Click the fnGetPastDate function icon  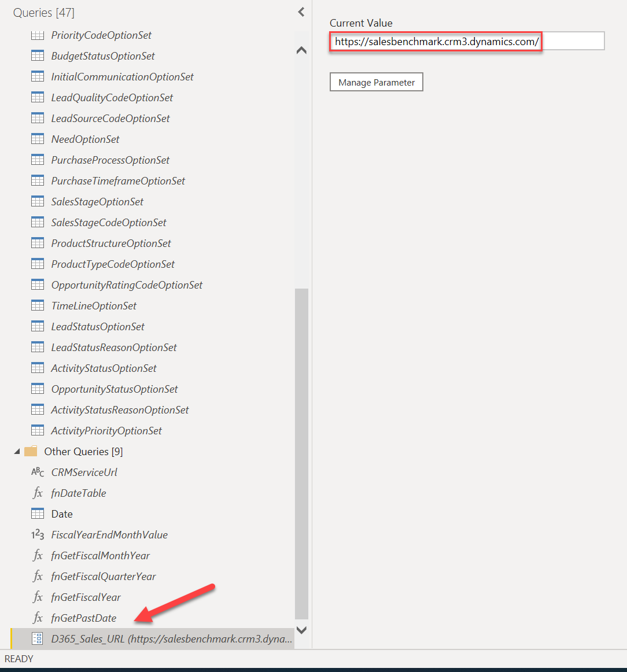tap(38, 618)
